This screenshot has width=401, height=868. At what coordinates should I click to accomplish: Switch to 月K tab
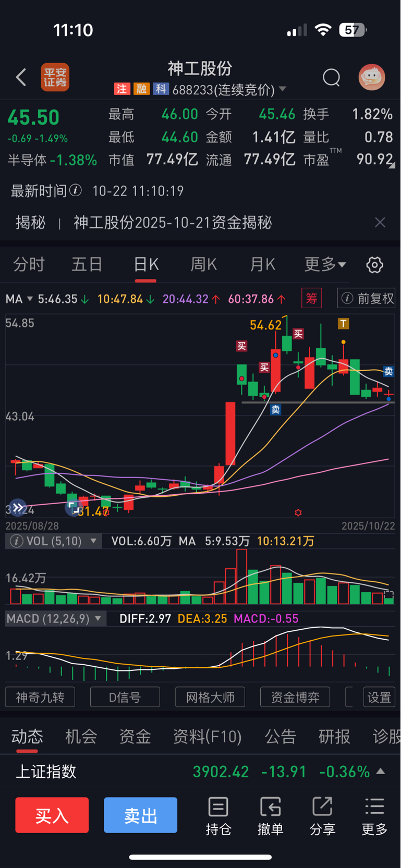click(x=262, y=264)
